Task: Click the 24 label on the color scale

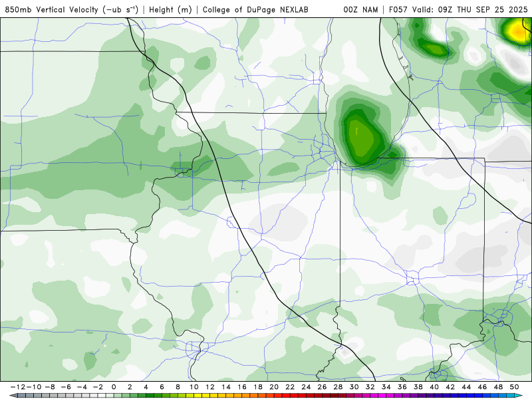Action: (306, 387)
